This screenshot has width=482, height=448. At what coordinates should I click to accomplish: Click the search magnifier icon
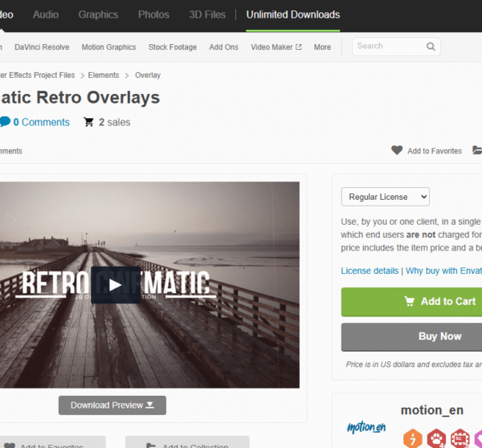point(431,47)
